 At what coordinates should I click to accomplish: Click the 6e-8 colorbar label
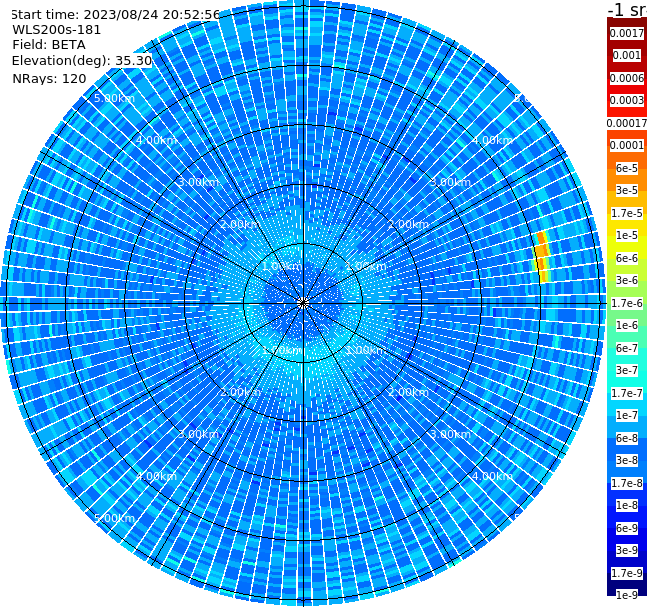pyautogui.click(x=627, y=438)
